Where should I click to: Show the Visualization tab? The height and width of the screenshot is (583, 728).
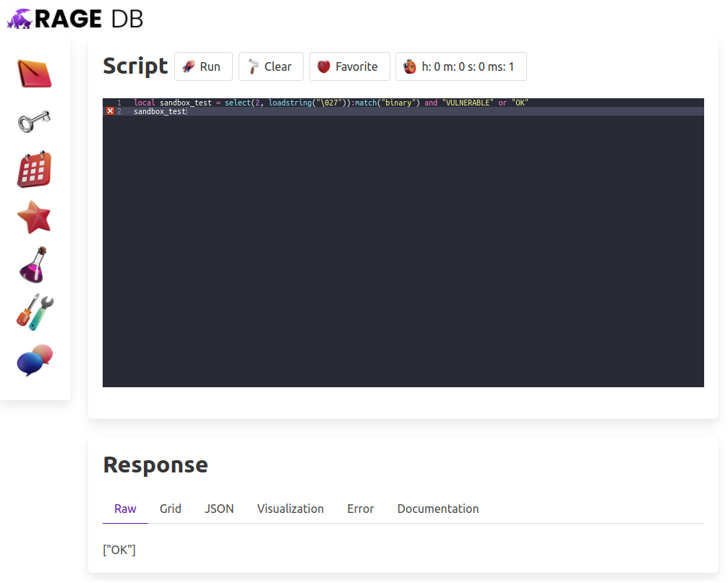click(290, 509)
